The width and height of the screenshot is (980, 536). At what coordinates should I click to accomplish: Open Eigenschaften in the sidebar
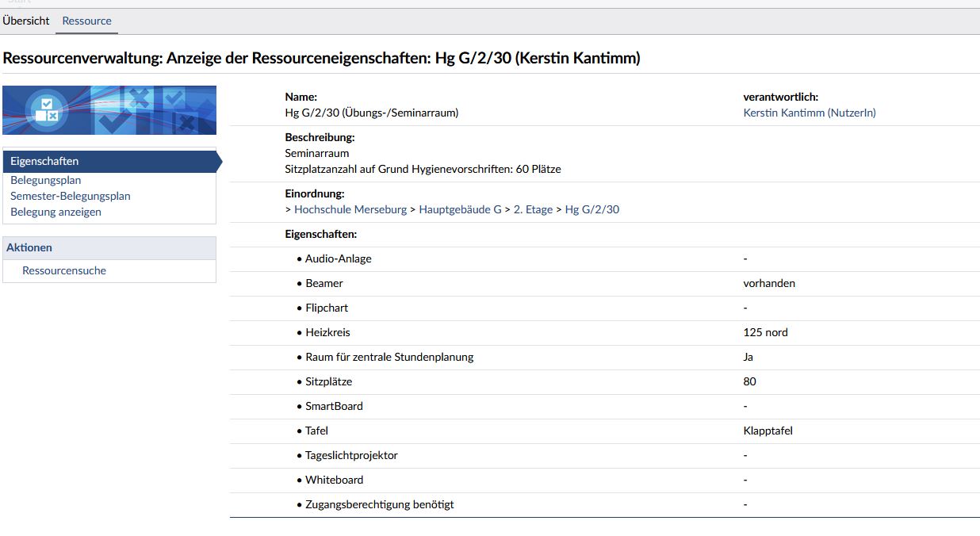click(x=44, y=162)
